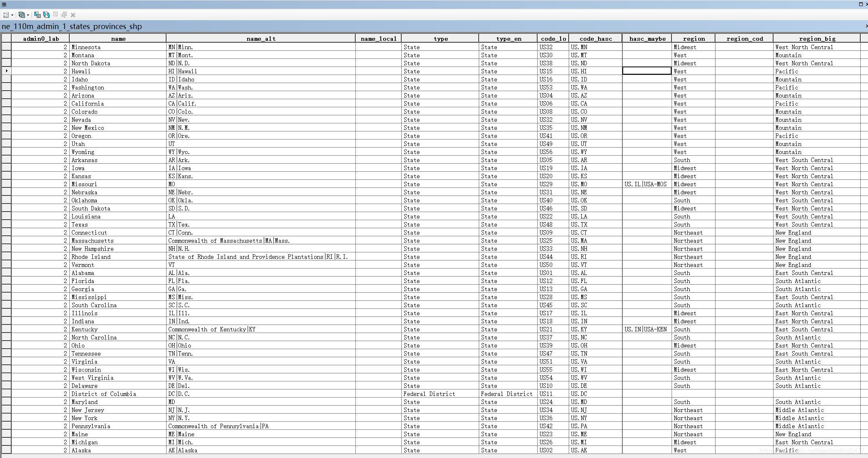Click the Related Tables icon
This screenshot has width=868, height=458.
click(x=21, y=15)
